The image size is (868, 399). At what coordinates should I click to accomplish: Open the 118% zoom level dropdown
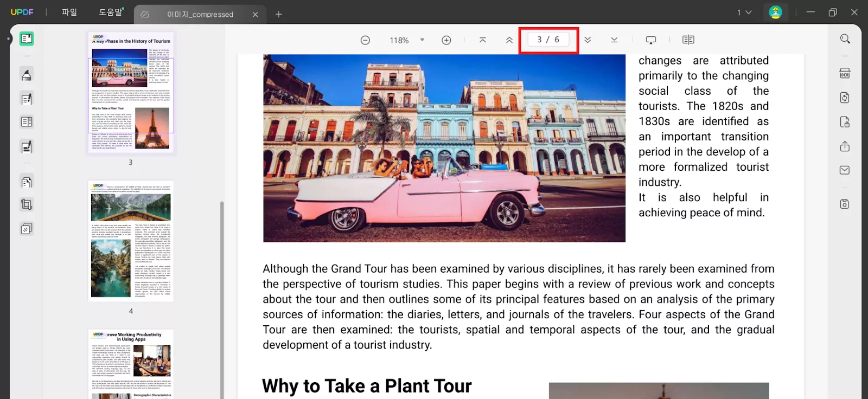click(422, 40)
